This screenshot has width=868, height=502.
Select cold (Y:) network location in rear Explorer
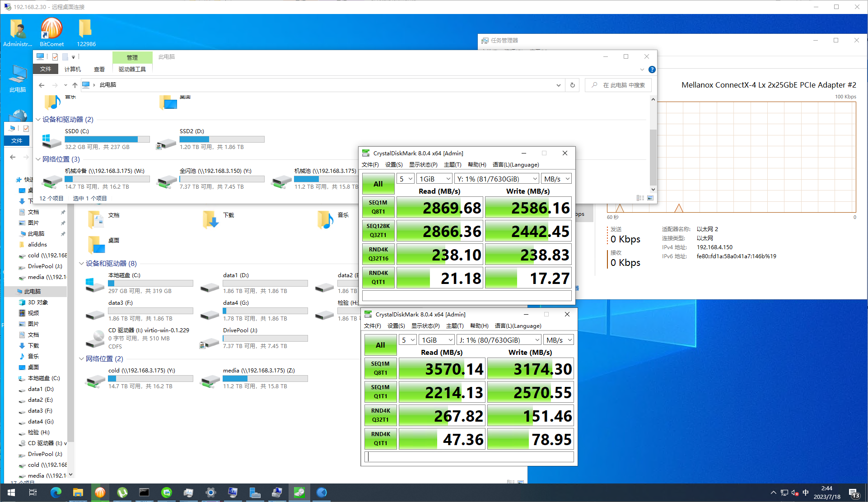click(x=139, y=378)
